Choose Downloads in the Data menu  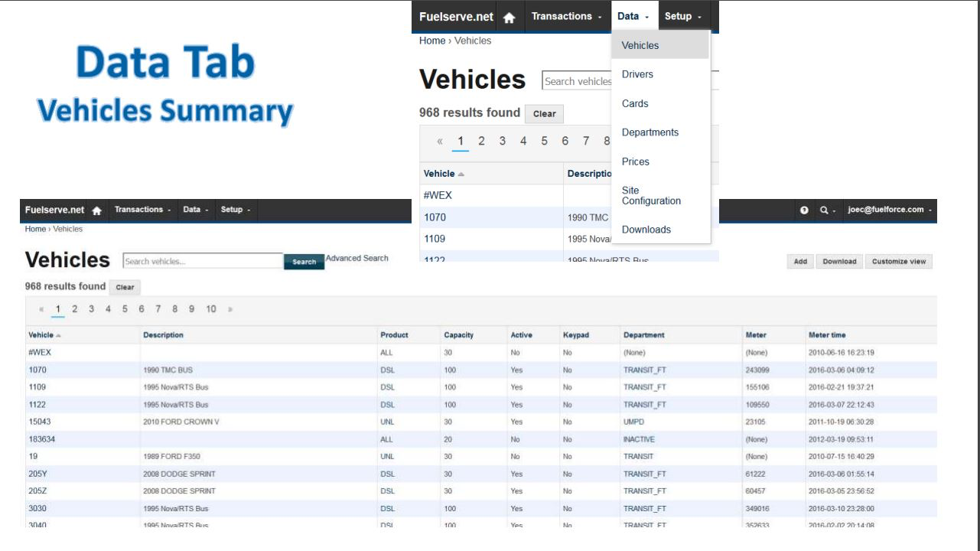tap(646, 229)
